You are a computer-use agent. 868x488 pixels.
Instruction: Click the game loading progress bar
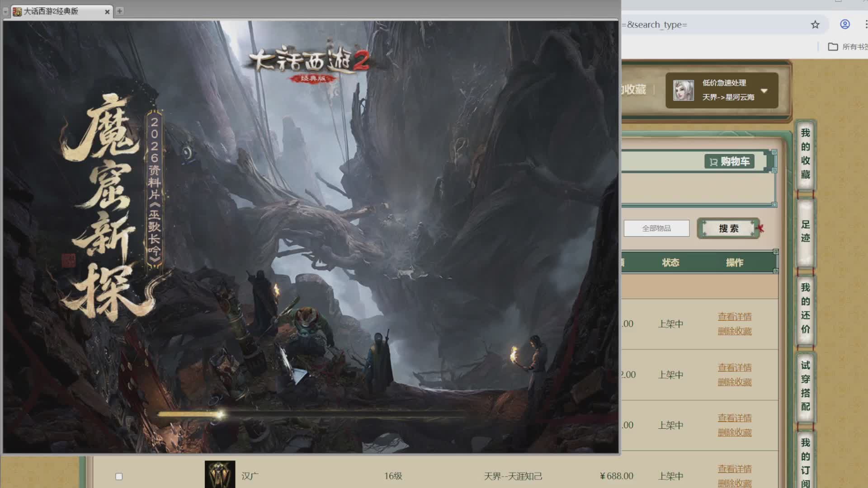(312, 414)
